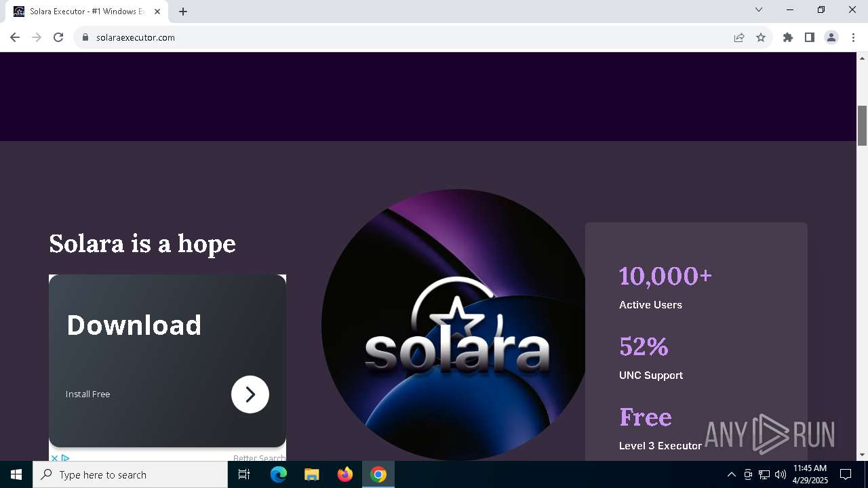Open Windows notification center
868x488 pixels.
(x=846, y=474)
